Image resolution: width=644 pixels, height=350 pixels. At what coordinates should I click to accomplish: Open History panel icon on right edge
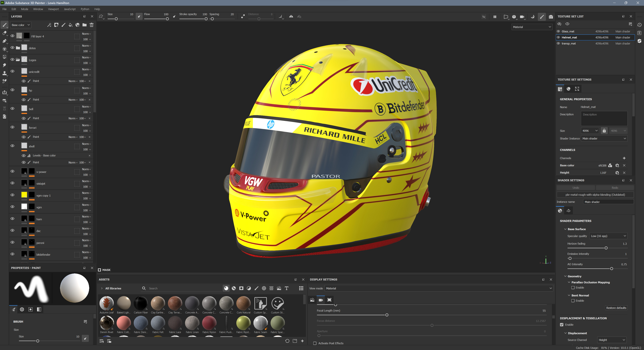tap(639, 25)
